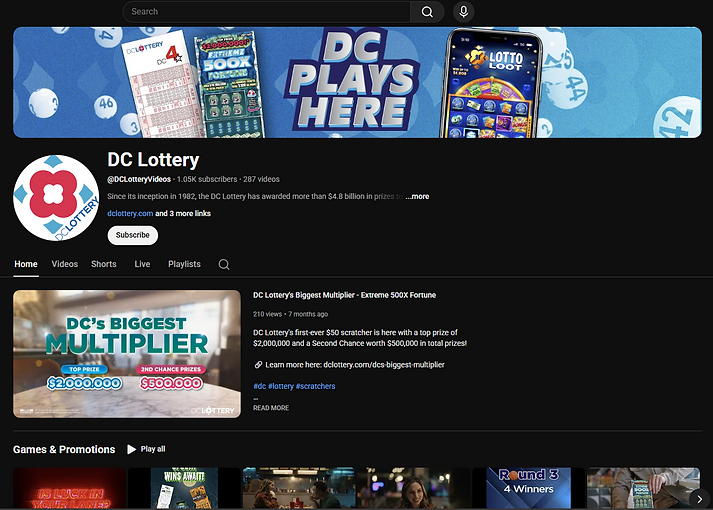Image resolution: width=713 pixels, height=510 pixels.
Task: Open the Games & Promotions section title
Action: click(x=64, y=450)
